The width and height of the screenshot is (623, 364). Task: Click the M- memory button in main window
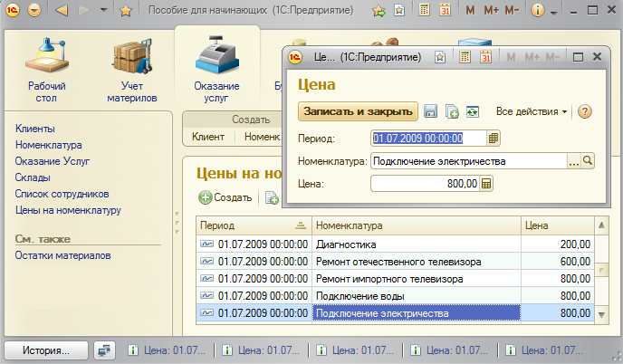tap(512, 10)
